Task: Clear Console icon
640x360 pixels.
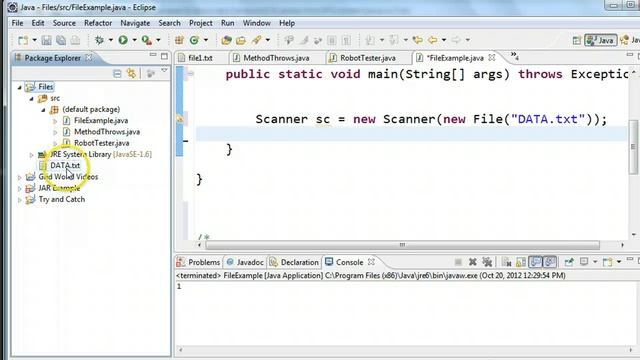Action: click(x=507, y=262)
